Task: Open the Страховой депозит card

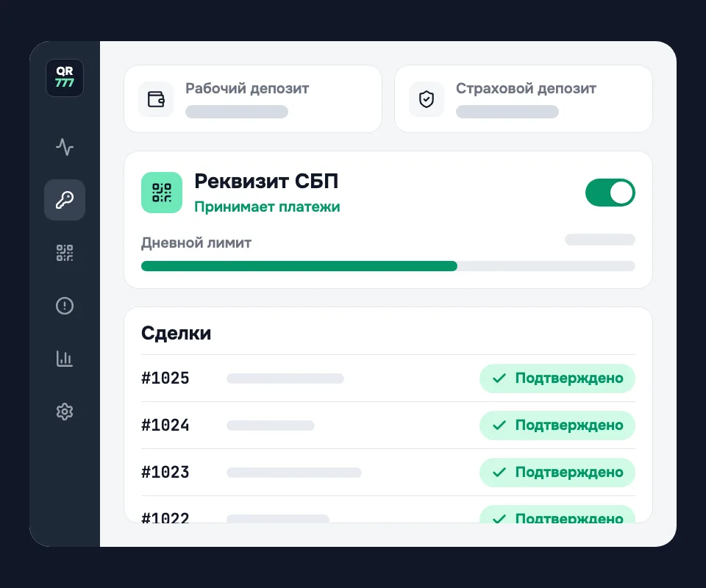Action: click(523, 99)
